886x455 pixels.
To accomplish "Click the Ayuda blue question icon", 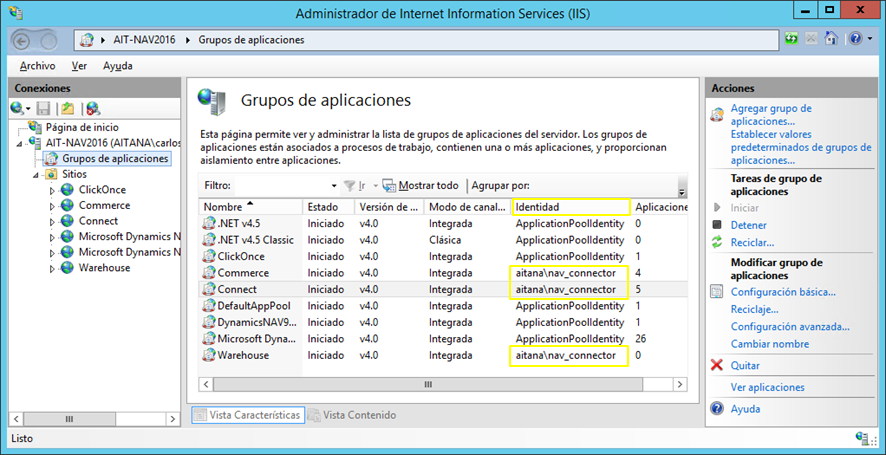I will 717,409.
